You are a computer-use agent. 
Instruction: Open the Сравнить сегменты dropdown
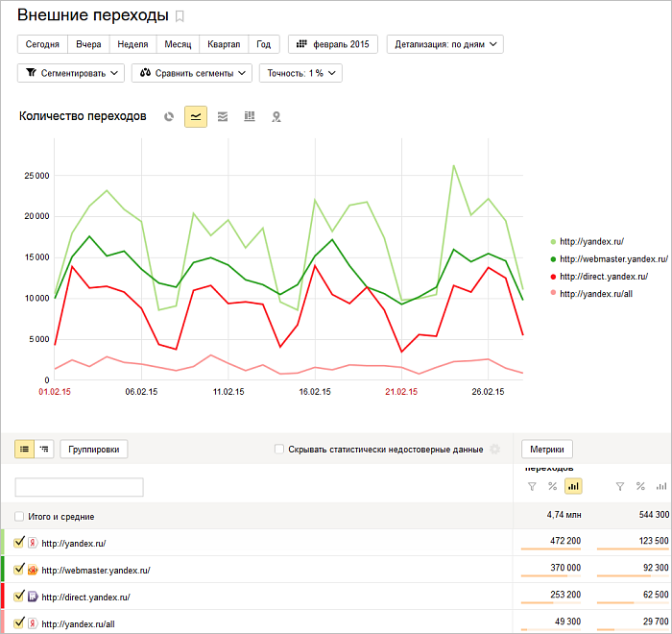click(x=192, y=73)
